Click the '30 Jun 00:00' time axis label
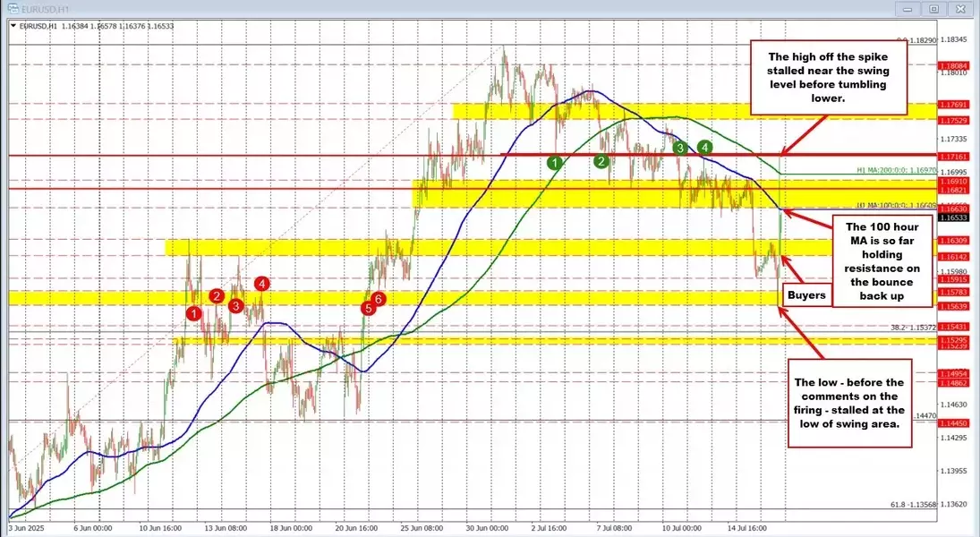 click(x=489, y=528)
